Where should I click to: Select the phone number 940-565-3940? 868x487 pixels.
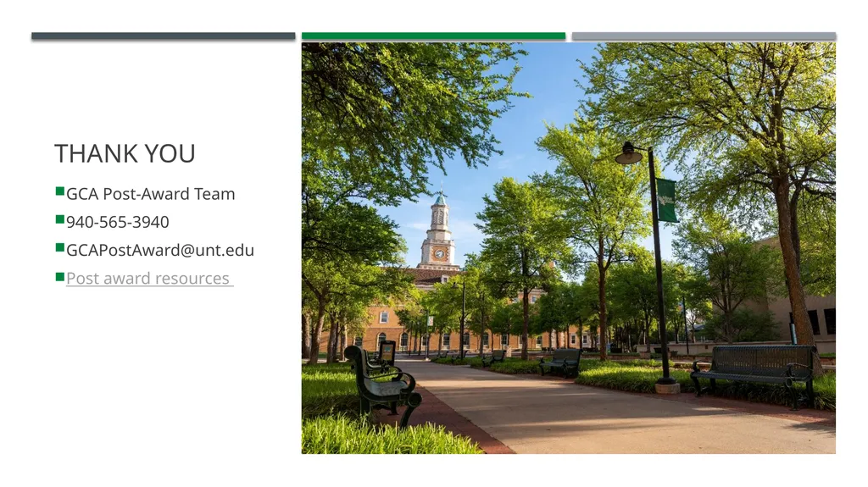[117, 222]
